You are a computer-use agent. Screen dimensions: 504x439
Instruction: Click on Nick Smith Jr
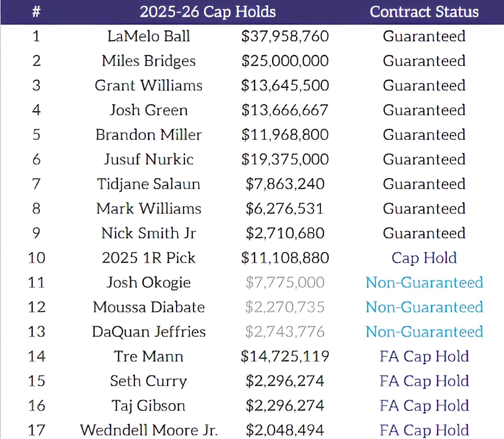click(x=149, y=233)
